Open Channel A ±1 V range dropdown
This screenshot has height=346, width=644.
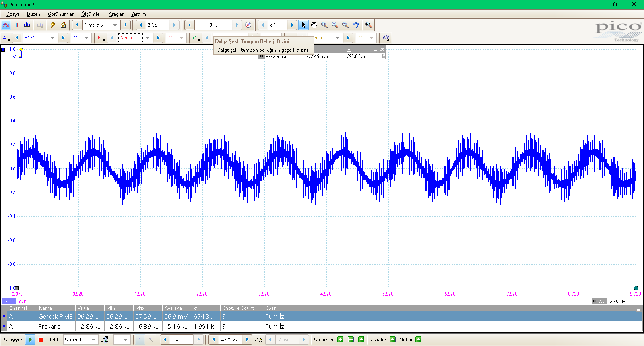[x=52, y=38]
